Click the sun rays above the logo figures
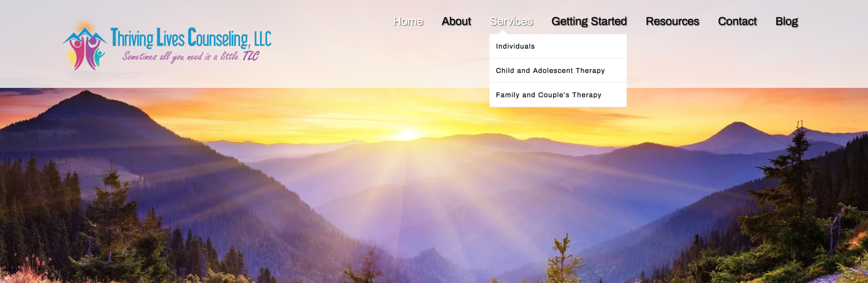 click(x=85, y=26)
